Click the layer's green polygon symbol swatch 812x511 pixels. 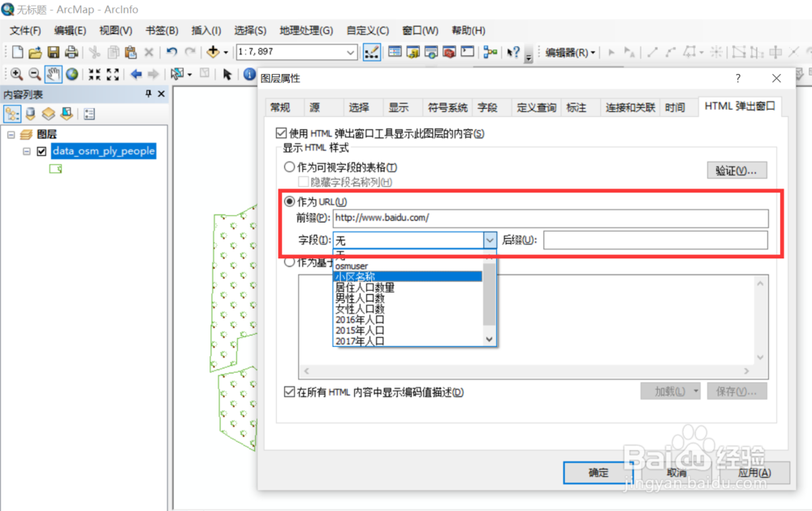(x=54, y=169)
